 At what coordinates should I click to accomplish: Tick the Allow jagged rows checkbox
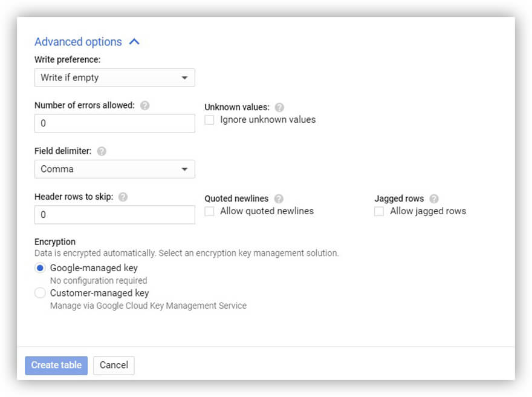click(379, 211)
